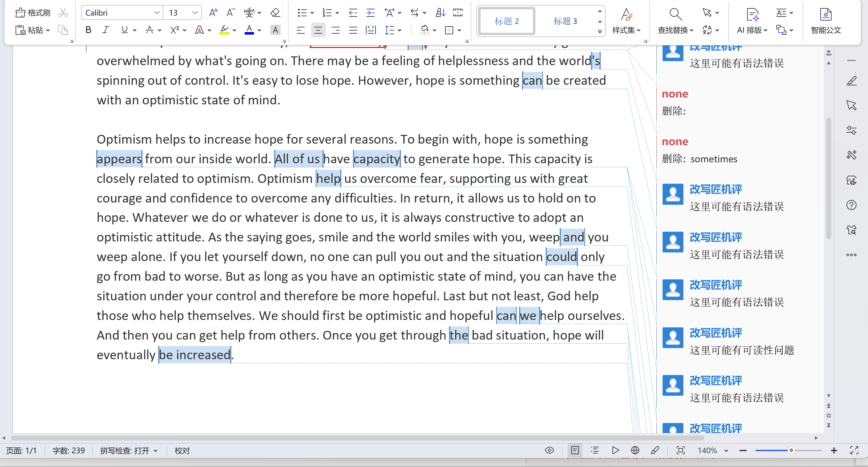Click the sort A-Z icon

tap(440, 13)
